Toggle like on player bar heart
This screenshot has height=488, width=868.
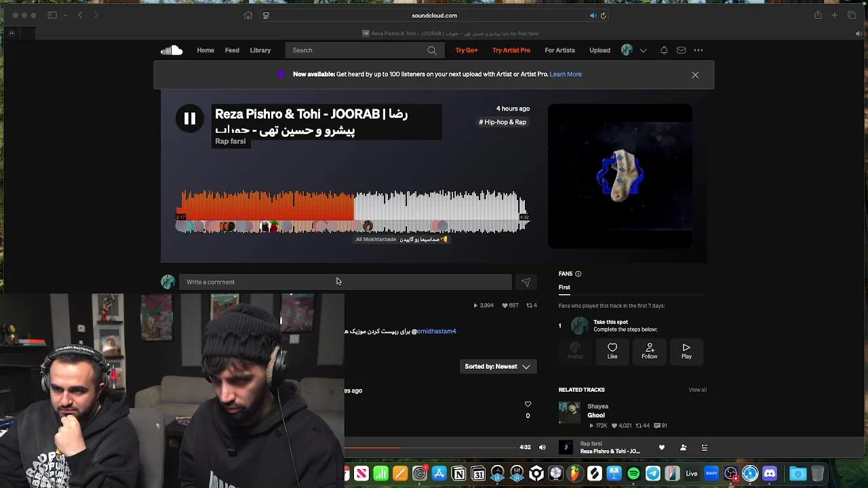662,447
